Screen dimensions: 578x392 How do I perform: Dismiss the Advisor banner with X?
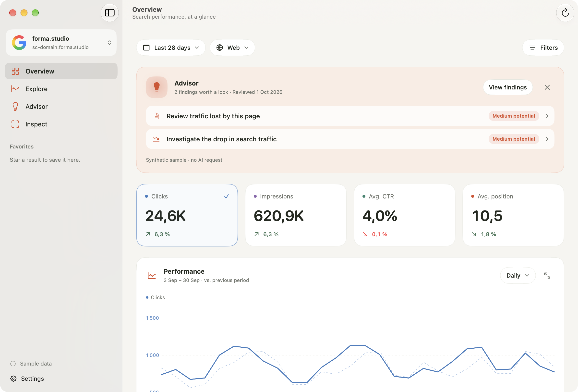[547, 87]
